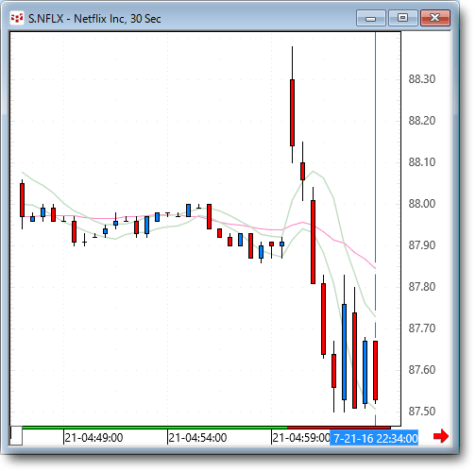Click the 88.20 price scale label
This screenshot has width=476, height=471.
click(422, 121)
